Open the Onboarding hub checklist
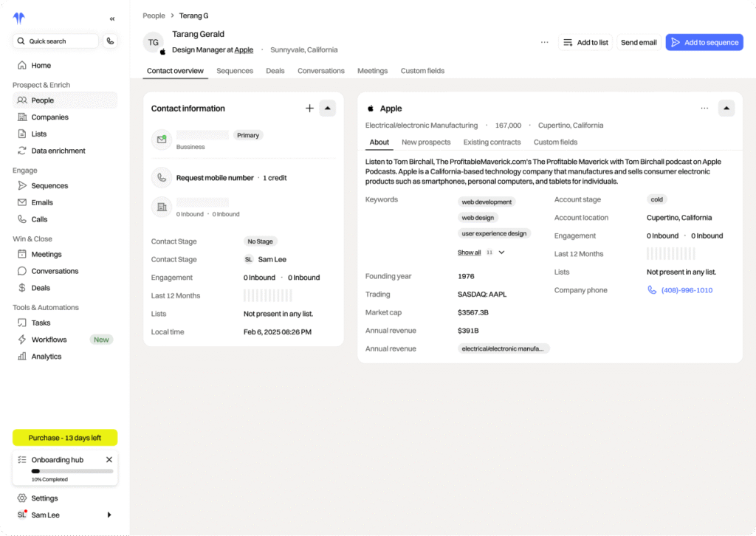Image resolution: width=756 pixels, height=536 pixels. pyautogui.click(x=58, y=460)
